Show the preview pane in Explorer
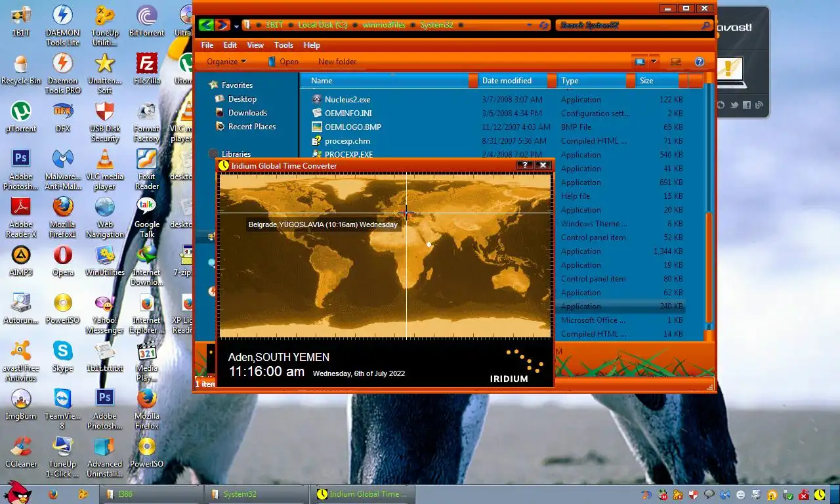This screenshot has height=504, width=840. [x=675, y=62]
